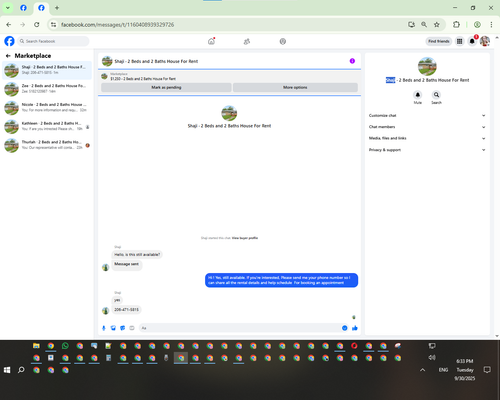Image resolution: width=500 pixels, height=400 pixels.
Task: Click the Facebook logo in the header
Action: (9, 41)
